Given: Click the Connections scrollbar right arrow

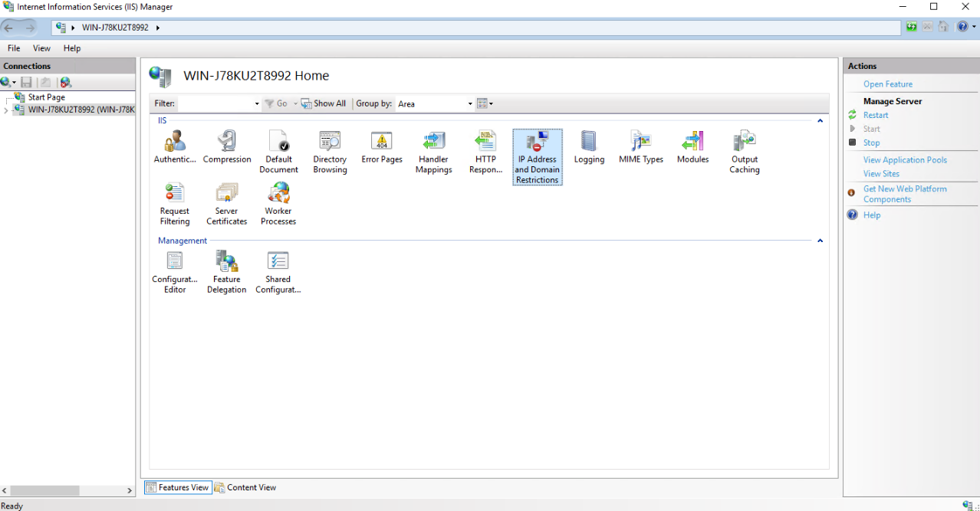Looking at the screenshot, I should tap(130, 490).
